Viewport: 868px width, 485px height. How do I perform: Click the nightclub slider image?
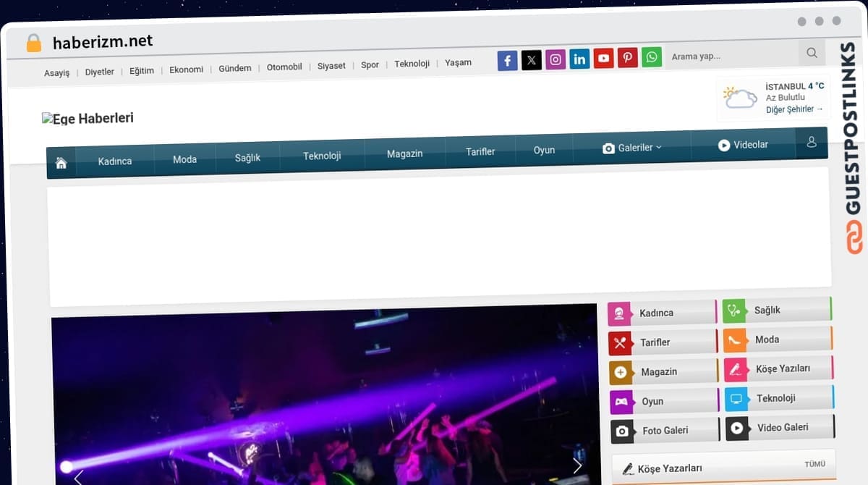pyautogui.click(x=326, y=395)
